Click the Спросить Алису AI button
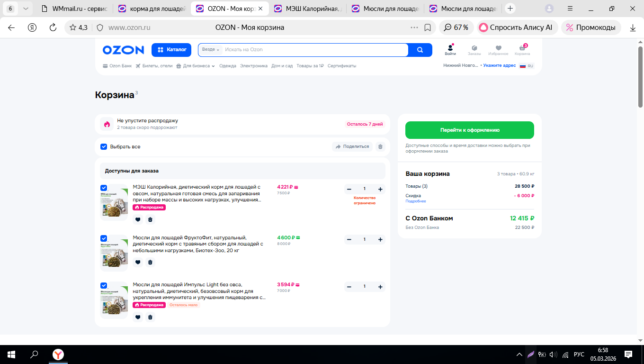Viewport: 644px width, 364px height. tap(518, 27)
